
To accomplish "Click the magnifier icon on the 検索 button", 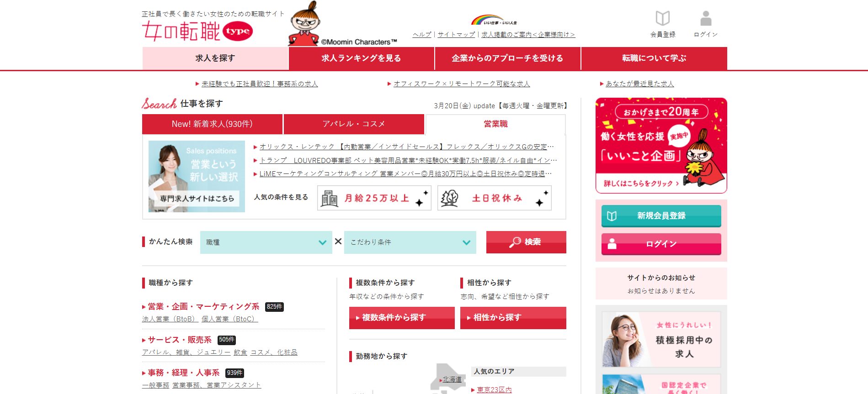I will [515, 242].
